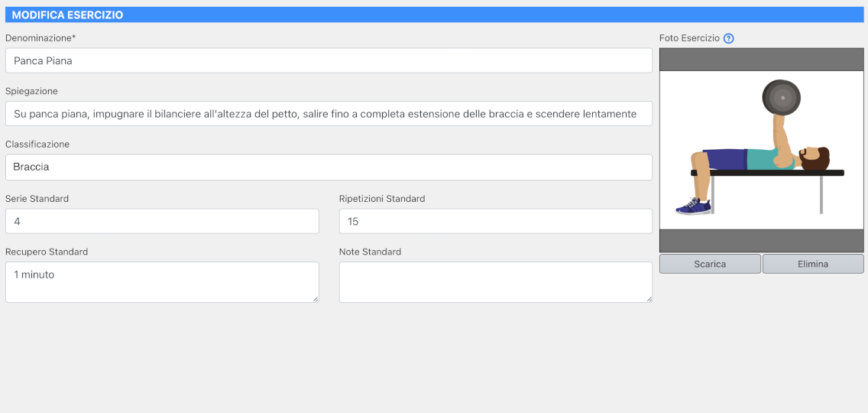Open the Classificazione field showing Braccia

[x=329, y=167]
